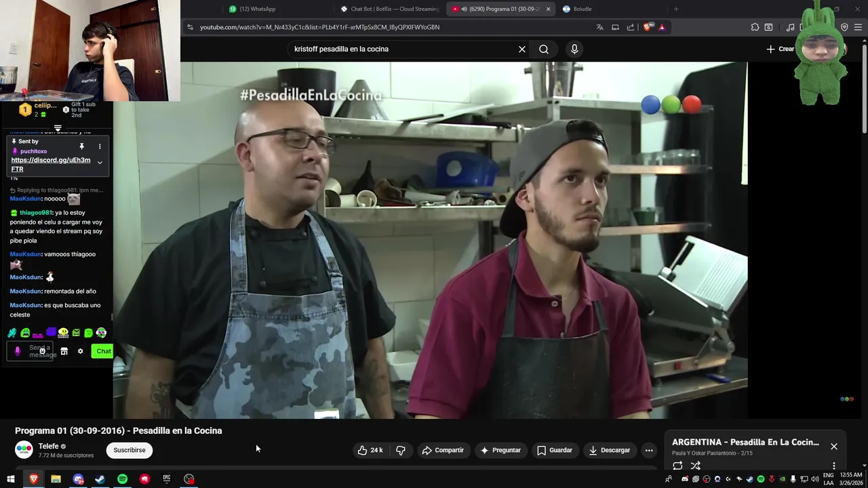Click the Crear button
The height and width of the screenshot is (488, 868).
pos(781,49)
